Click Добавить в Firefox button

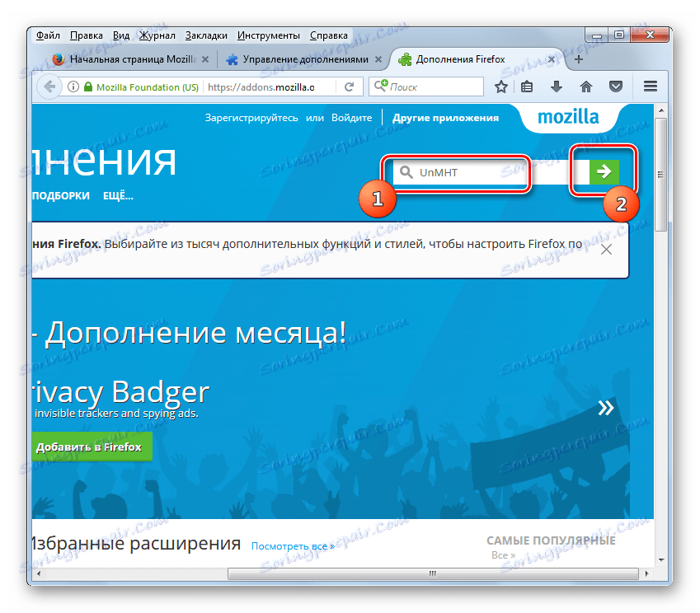coord(92,447)
